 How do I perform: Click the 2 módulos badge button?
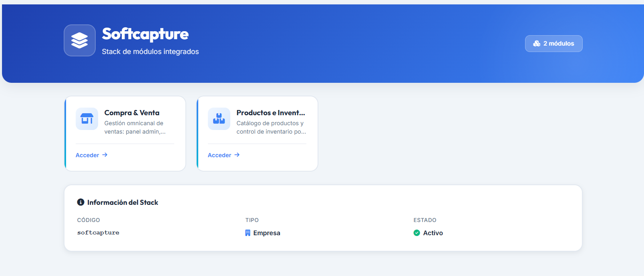[x=553, y=44]
